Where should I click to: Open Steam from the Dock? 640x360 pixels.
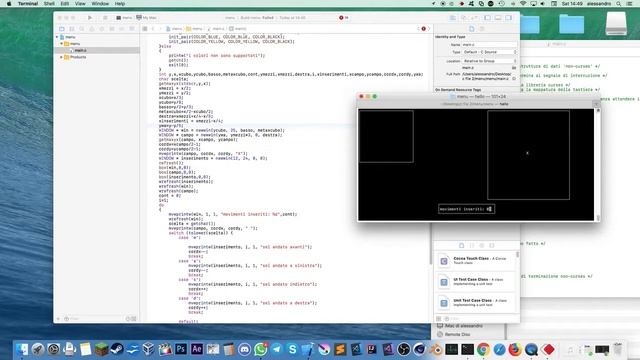[117, 349]
